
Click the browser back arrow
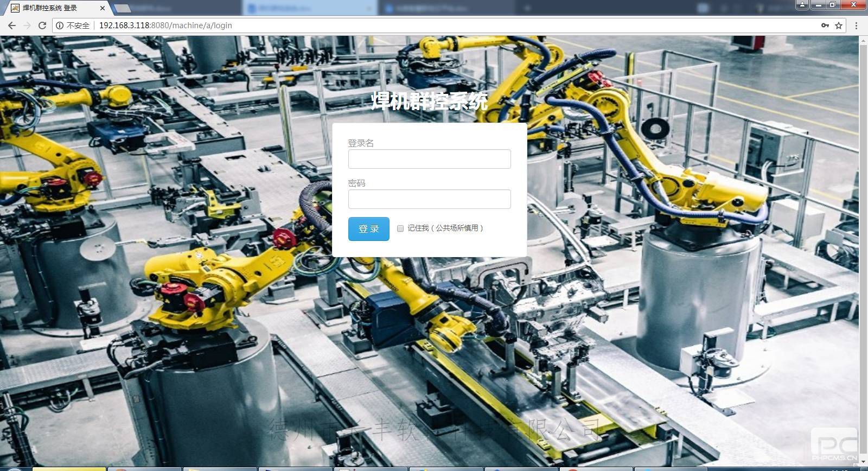[11, 26]
